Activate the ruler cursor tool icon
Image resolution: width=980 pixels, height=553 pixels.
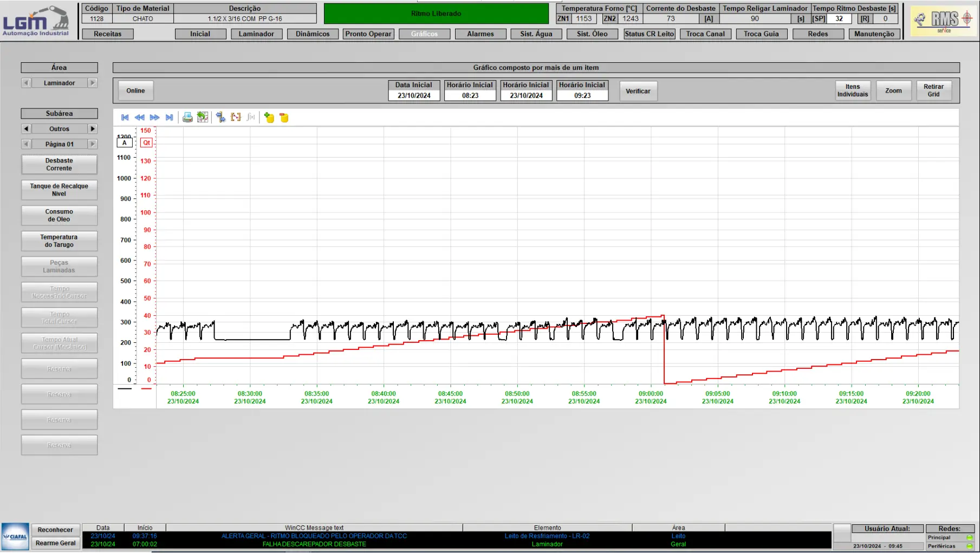[220, 117]
